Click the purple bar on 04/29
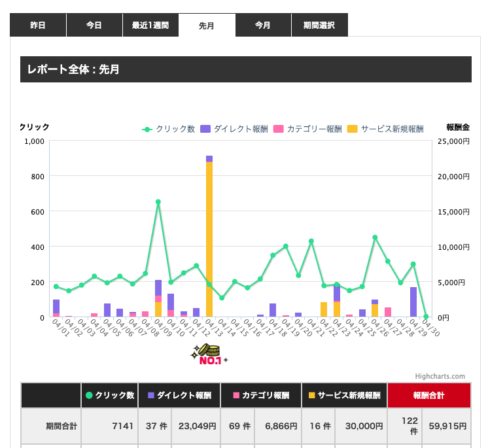This screenshot has width=488, height=448. [x=413, y=302]
